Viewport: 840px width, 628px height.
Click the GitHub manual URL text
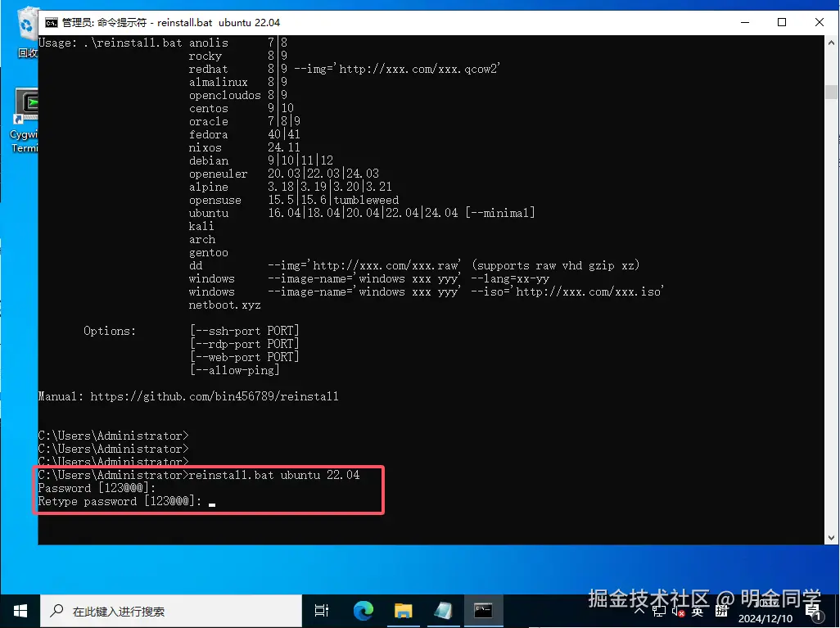[215, 396]
